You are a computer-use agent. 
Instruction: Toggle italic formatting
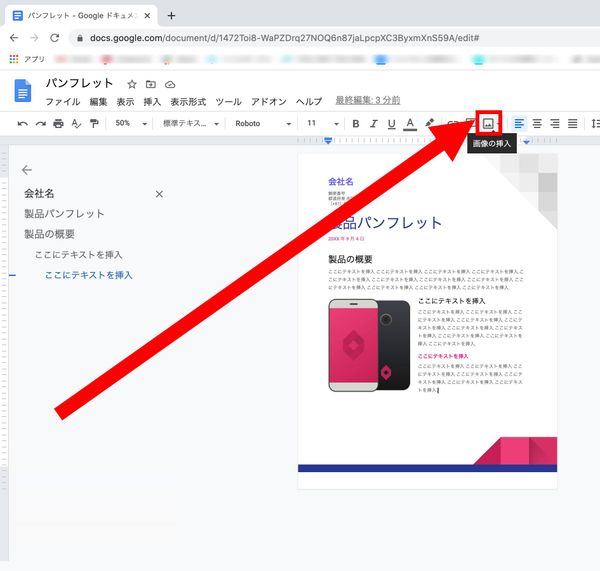pyautogui.click(x=373, y=124)
